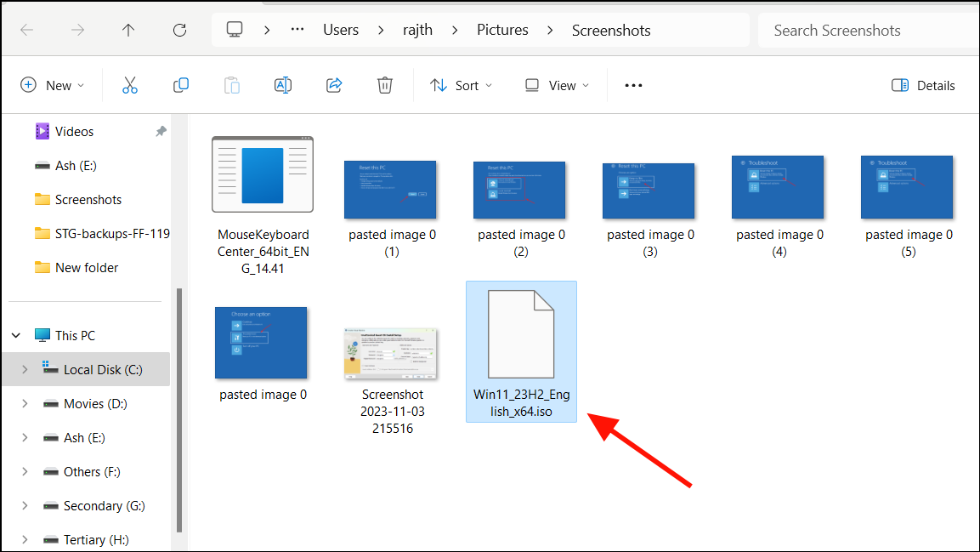Image resolution: width=980 pixels, height=552 pixels.
Task: Select Win11_23H2_English_x64.iso file
Action: (x=521, y=352)
